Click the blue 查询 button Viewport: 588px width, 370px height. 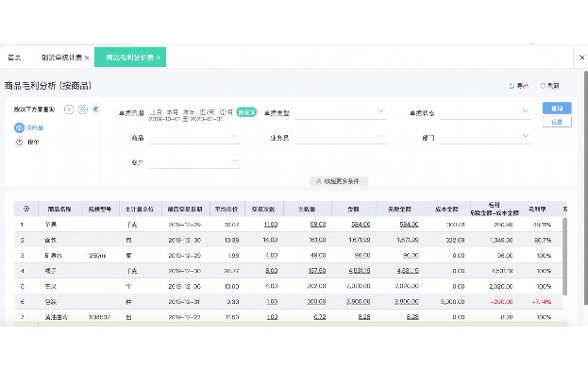pos(557,109)
